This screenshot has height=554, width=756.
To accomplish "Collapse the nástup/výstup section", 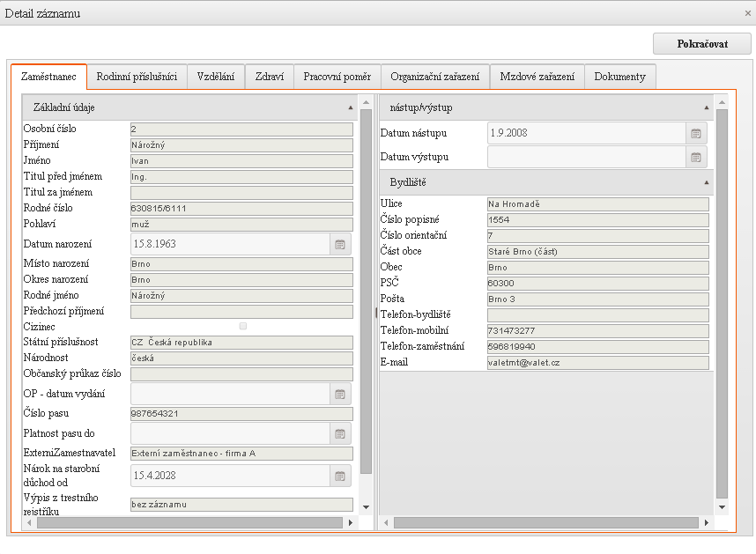I will tap(707, 107).
